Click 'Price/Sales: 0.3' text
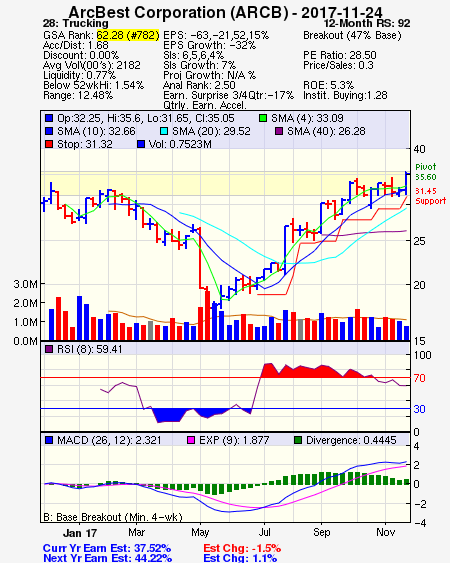This screenshot has width=450, height=563. pyautogui.click(x=338, y=65)
